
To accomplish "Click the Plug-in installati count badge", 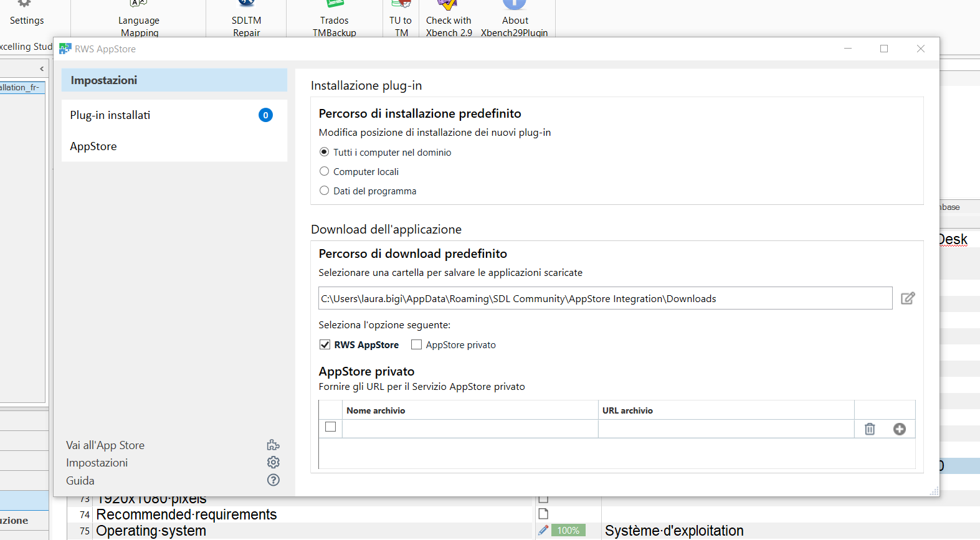I will [265, 115].
